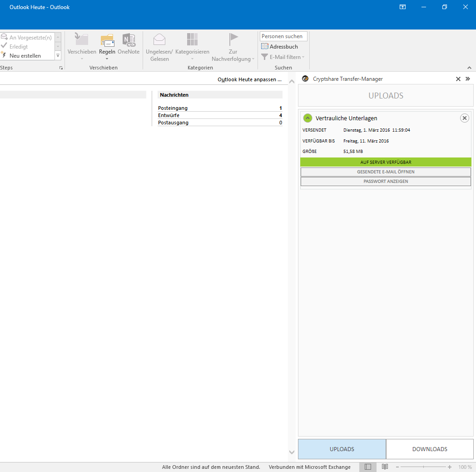Click the Zur Nachverfolgung flag icon
Image resolution: width=476 pixels, height=472 pixels.
coord(233,39)
